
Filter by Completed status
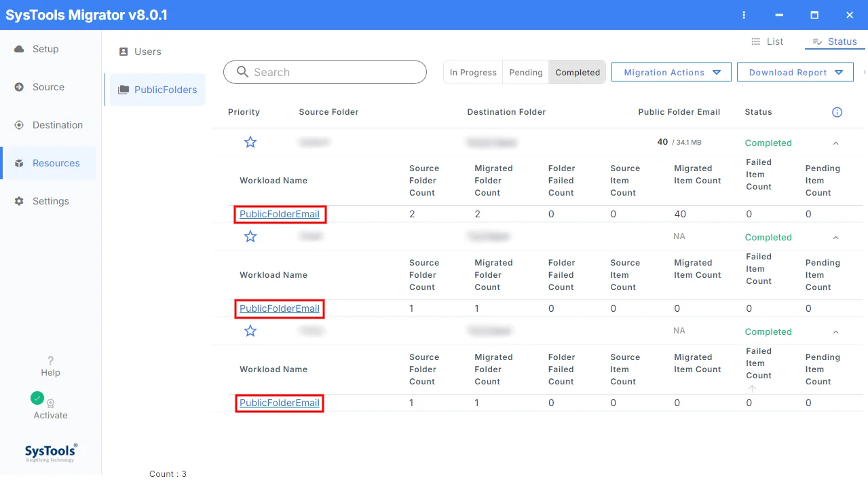click(x=578, y=73)
